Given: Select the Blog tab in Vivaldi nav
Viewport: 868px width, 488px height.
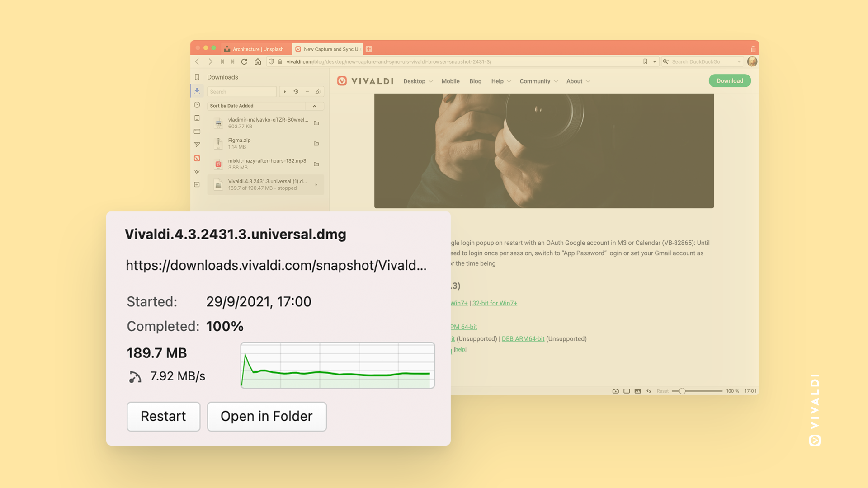Looking at the screenshot, I should coord(475,80).
